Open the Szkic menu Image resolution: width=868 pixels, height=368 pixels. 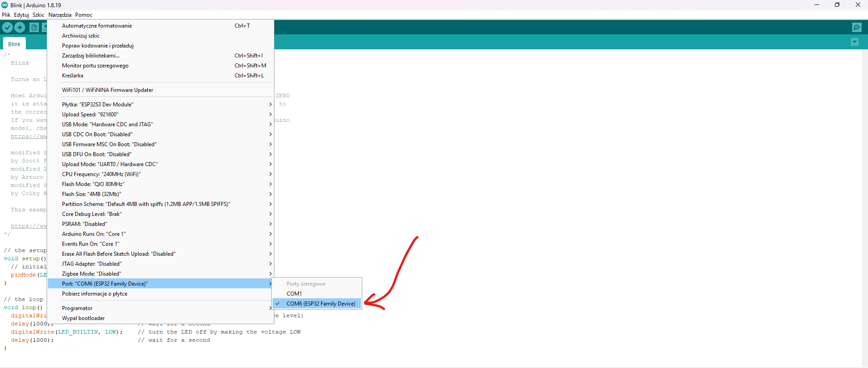click(x=38, y=15)
